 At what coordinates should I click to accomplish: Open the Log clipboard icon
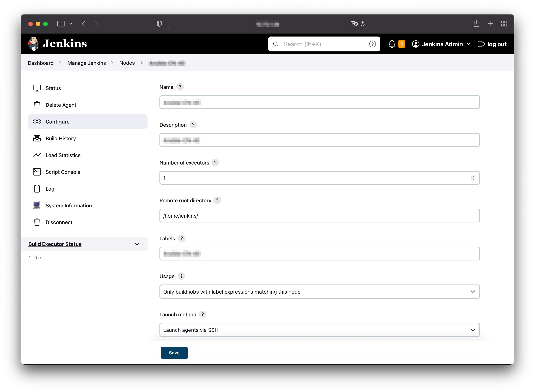coord(37,188)
